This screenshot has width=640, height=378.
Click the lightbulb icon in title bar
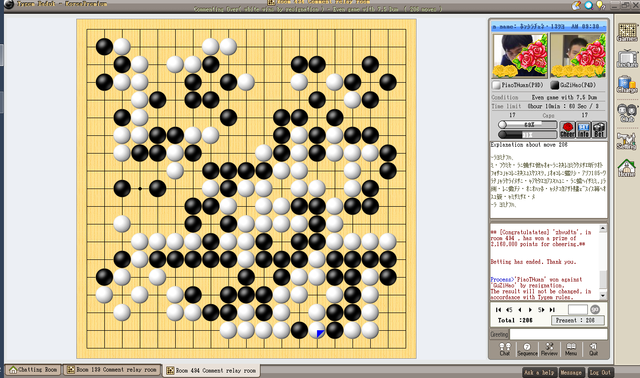coord(600,5)
